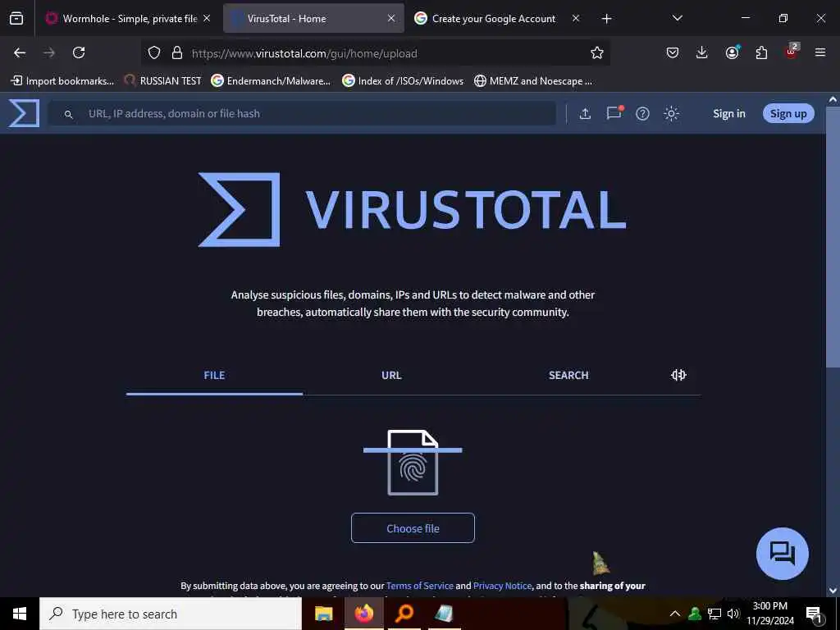Open the Index of /ISOs/Windows bookmark
The height and width of the screenshot is (630, 840).
point(403,81)
